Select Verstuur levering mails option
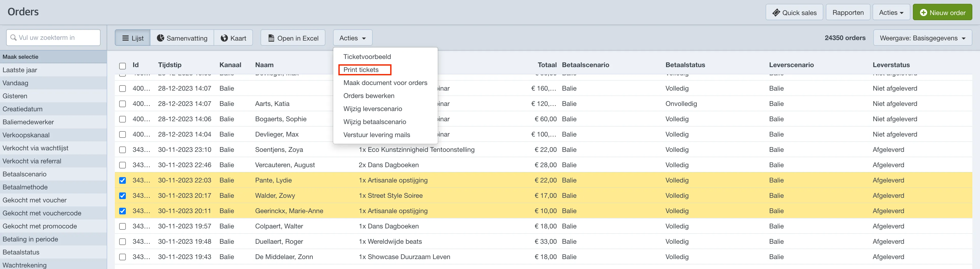 pyautogui.click(x=377, y=135)
